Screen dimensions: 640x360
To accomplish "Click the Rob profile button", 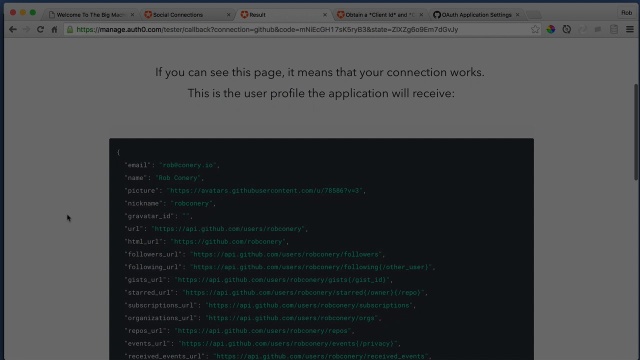I will point(627,13).
